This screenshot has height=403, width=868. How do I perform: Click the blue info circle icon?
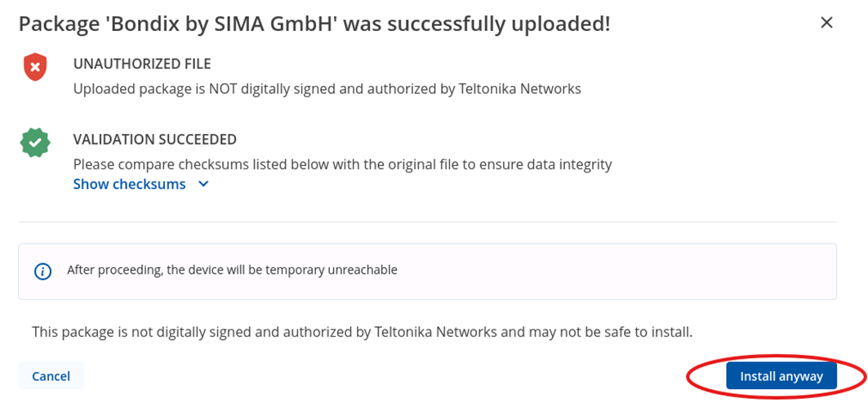(42, 271)
